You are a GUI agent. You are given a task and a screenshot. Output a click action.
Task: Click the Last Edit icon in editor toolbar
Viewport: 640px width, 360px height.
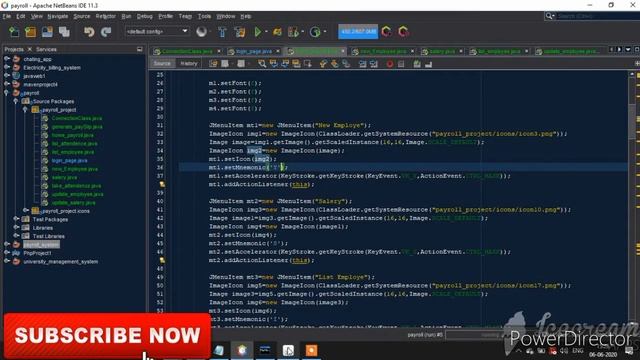click(213, 64)
